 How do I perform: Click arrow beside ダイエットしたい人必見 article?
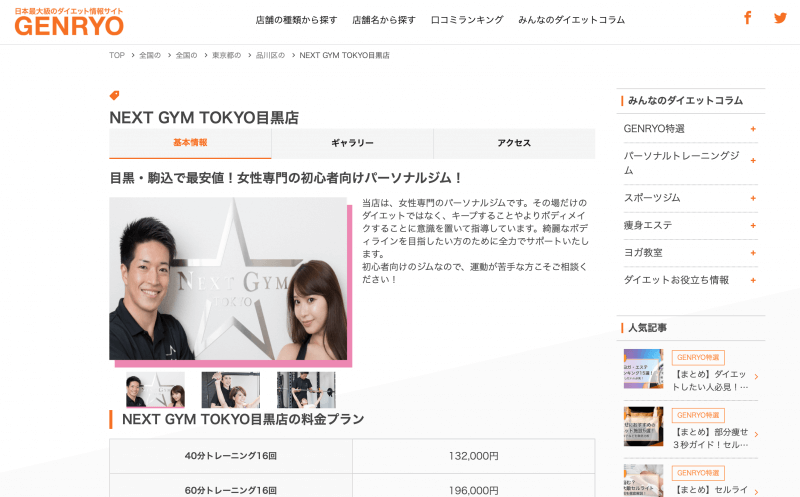(756, 377)
